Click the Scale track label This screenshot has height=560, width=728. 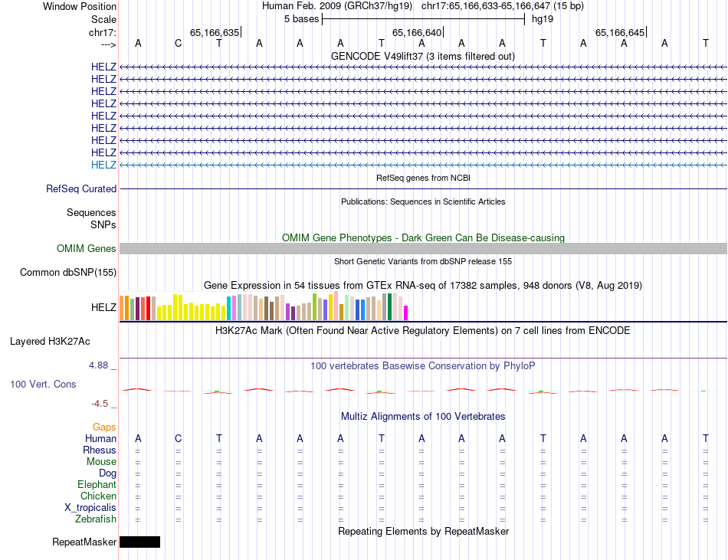(x=103, y=19)
